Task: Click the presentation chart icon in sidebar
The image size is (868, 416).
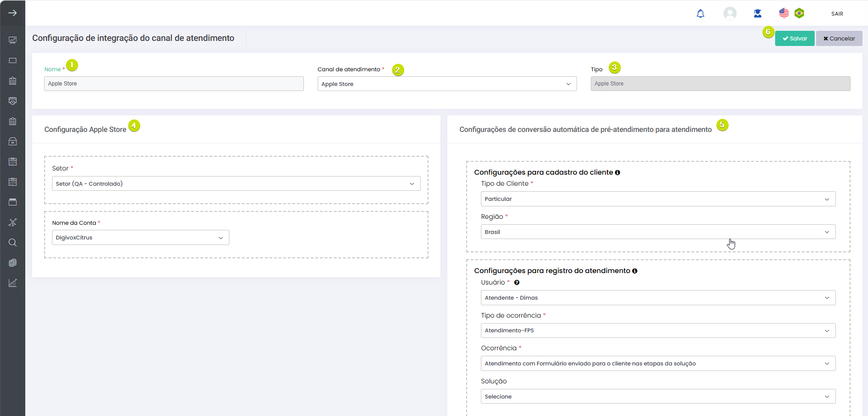Action: point(12,40)
